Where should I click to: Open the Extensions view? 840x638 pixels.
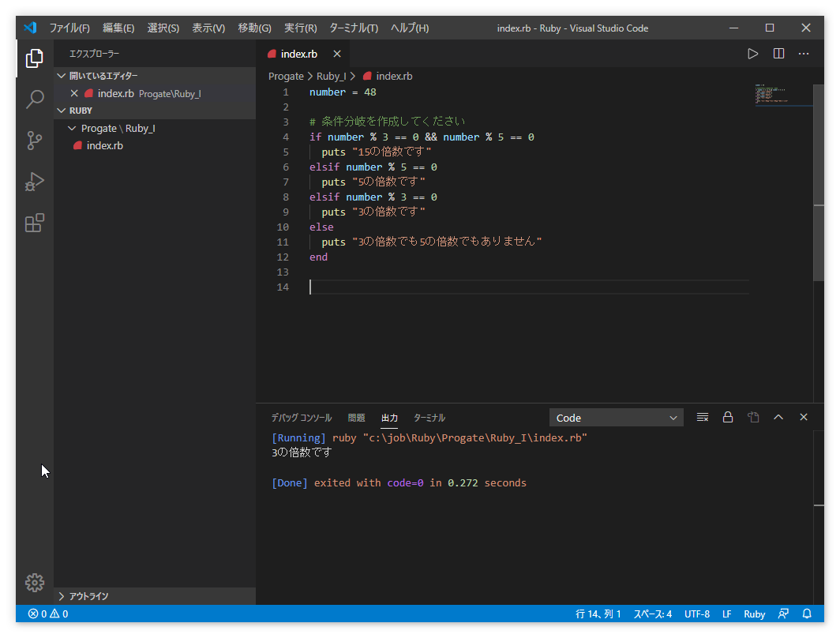pos(35,223)
